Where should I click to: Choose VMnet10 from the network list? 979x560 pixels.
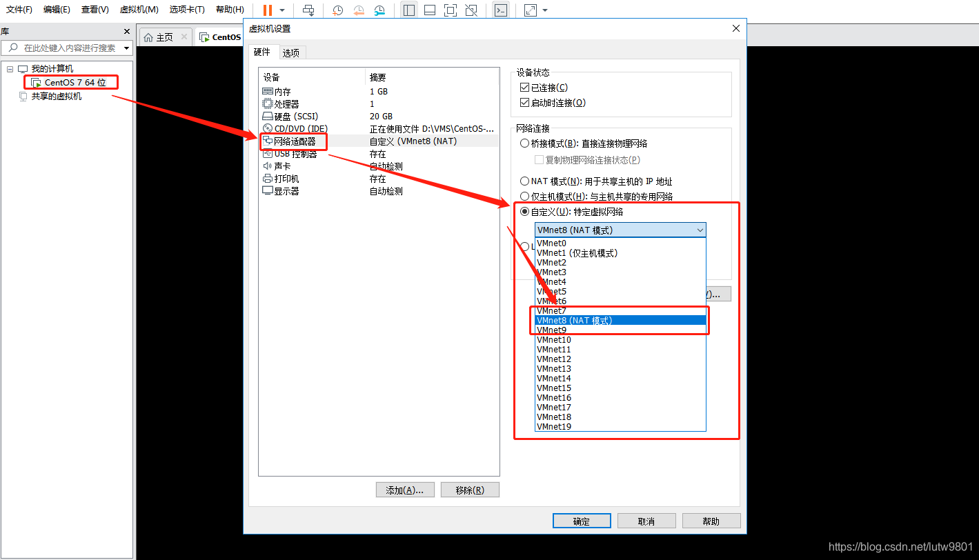[620, 340]
